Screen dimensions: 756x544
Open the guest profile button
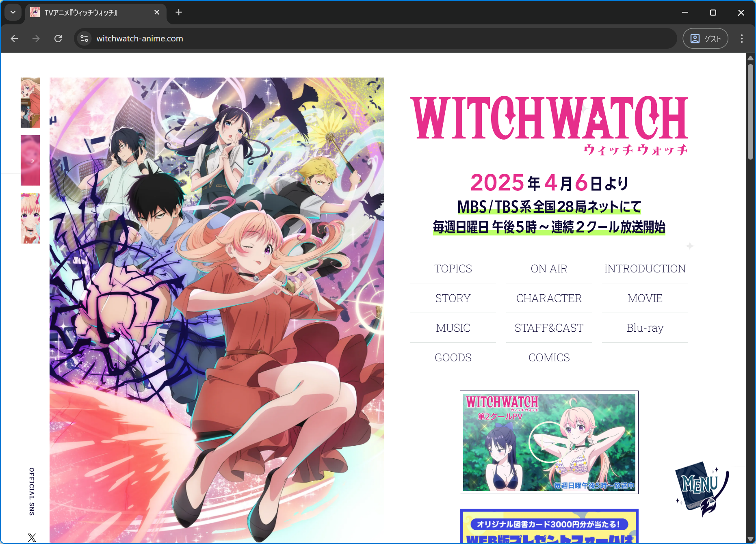click(x=705, y=39)
